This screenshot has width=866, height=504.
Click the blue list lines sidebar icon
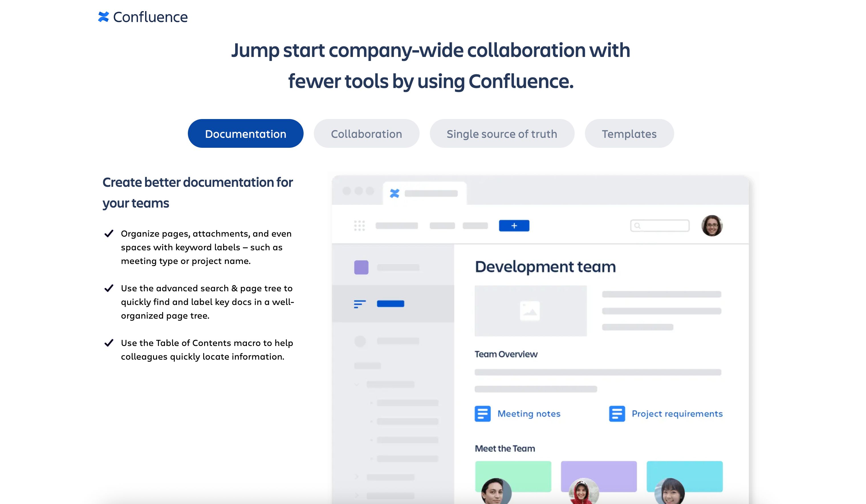[359, 304]
